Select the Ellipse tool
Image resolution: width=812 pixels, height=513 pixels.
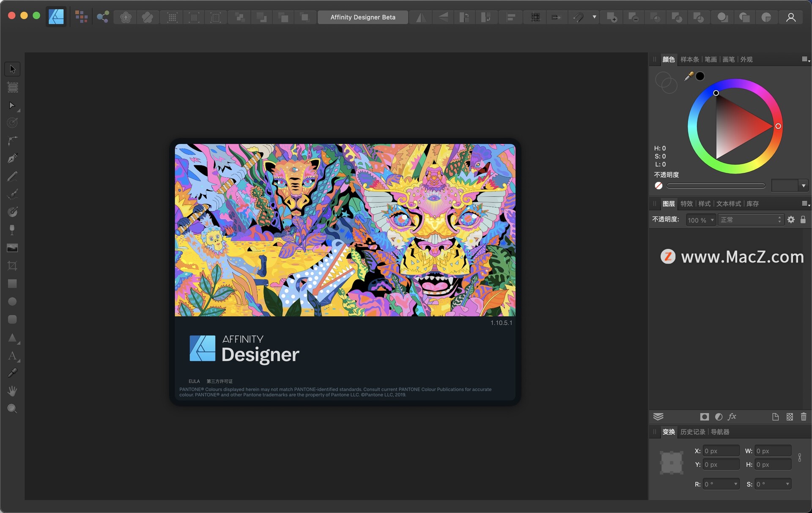12,301
